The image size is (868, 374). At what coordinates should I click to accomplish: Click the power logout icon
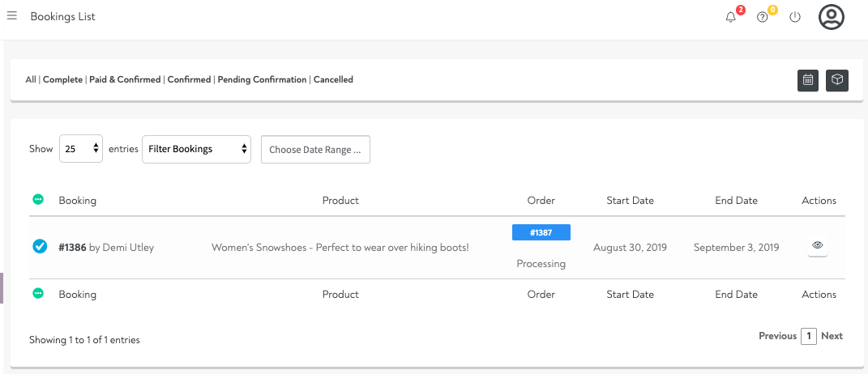coord(795,17)
